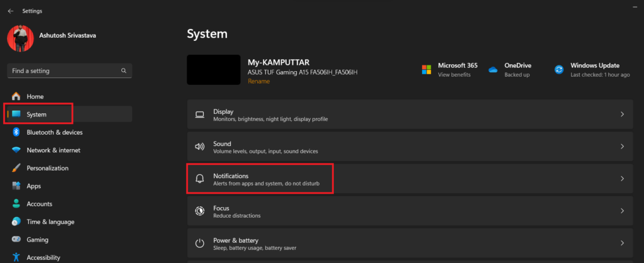Click the Rename link under device name
This screenshot has width=644, height=263.
258,81
